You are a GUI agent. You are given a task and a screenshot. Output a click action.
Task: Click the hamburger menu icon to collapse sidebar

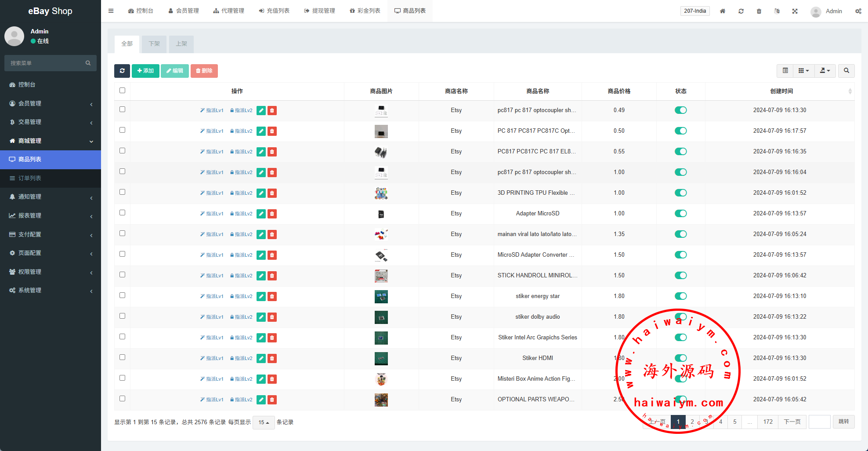click(x=111, y=11)
